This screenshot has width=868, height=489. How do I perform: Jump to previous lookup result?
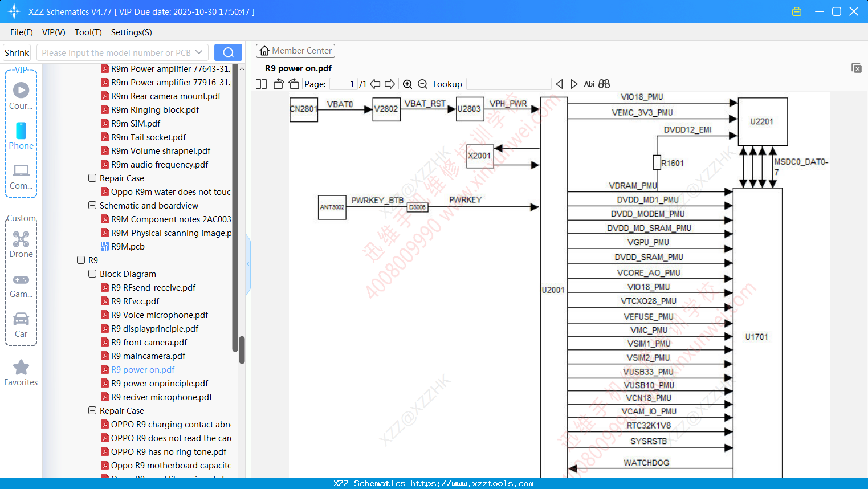tap(559, 84)
